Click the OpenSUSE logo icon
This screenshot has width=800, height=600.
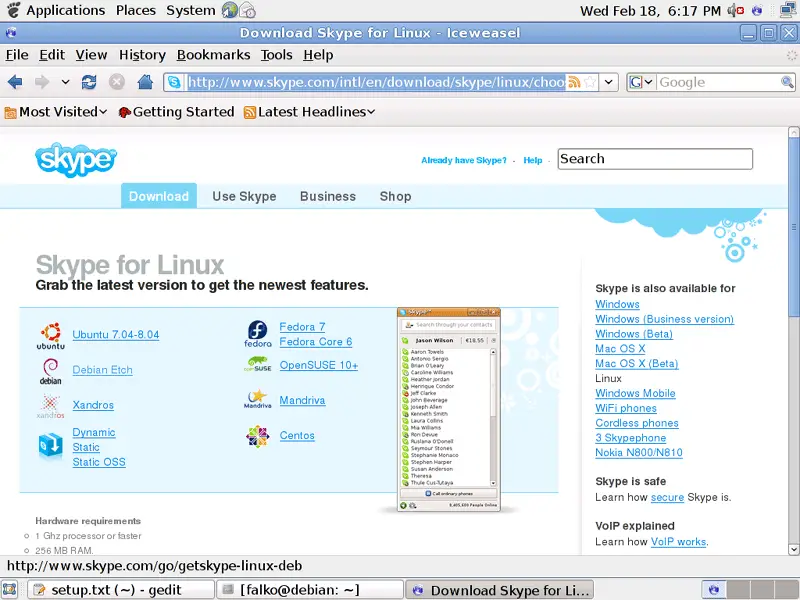click(258, 364)
